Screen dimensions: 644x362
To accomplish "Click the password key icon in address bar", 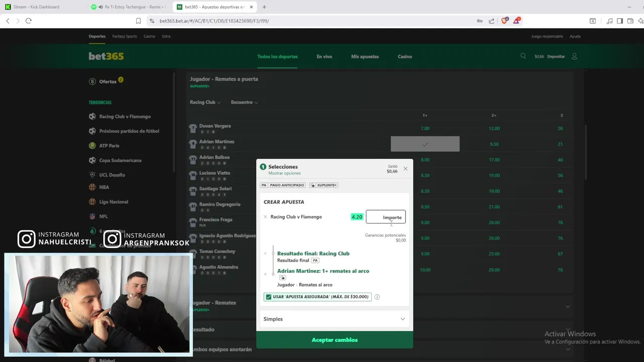I will (479, 21).
